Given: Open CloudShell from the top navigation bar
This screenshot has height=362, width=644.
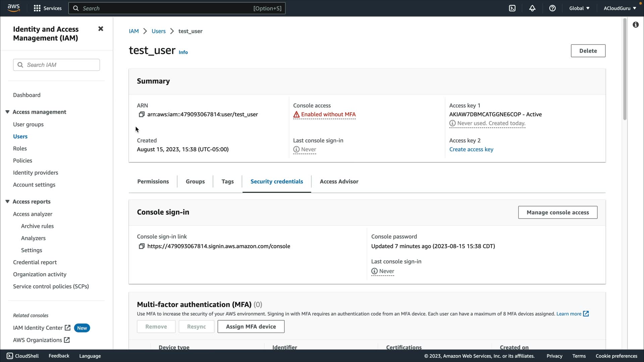Looking at the screenshot, I should [512, 8].
